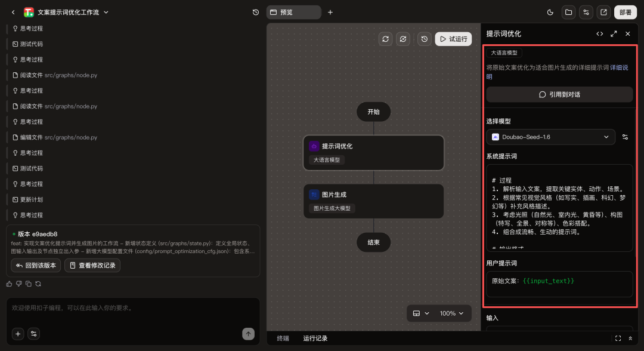
Task: Click the chat message input field
Action: (132, 308)
